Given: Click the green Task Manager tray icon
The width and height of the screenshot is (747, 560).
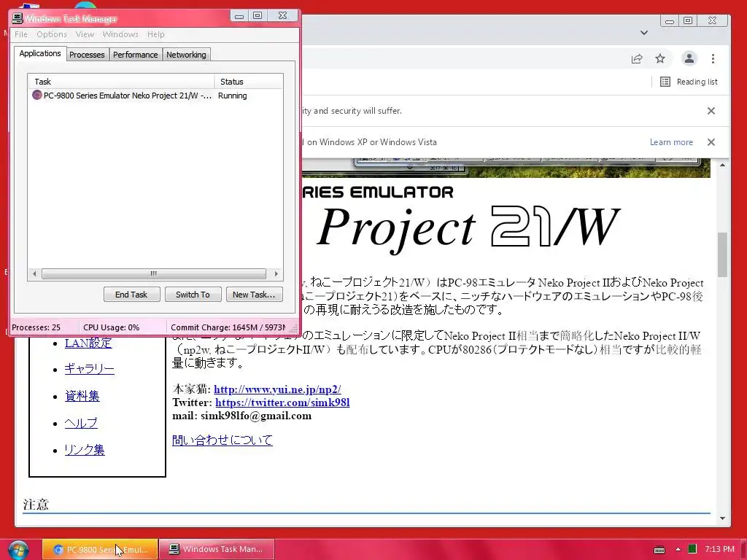Looking at the screenshot, I should pyautogui.click(x=692, y=549).
